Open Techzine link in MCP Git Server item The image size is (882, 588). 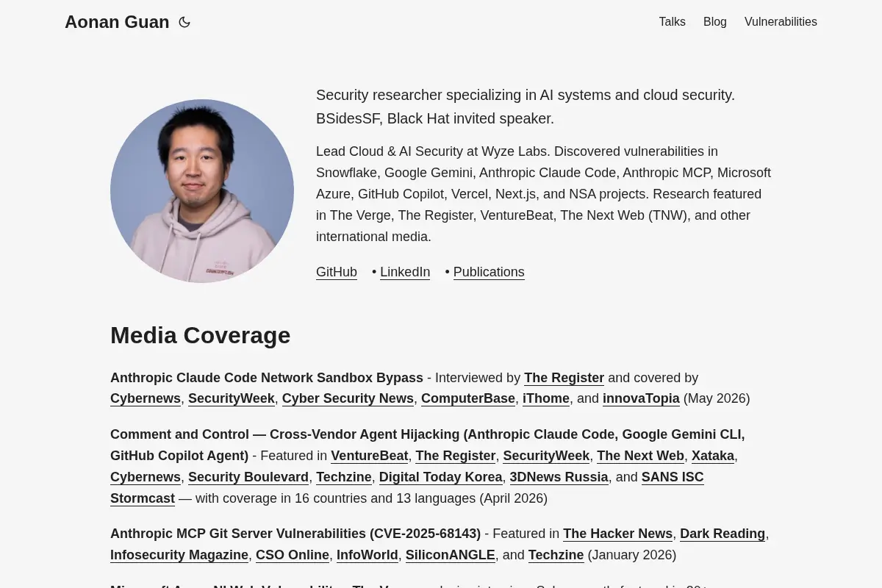click(556, 555)
